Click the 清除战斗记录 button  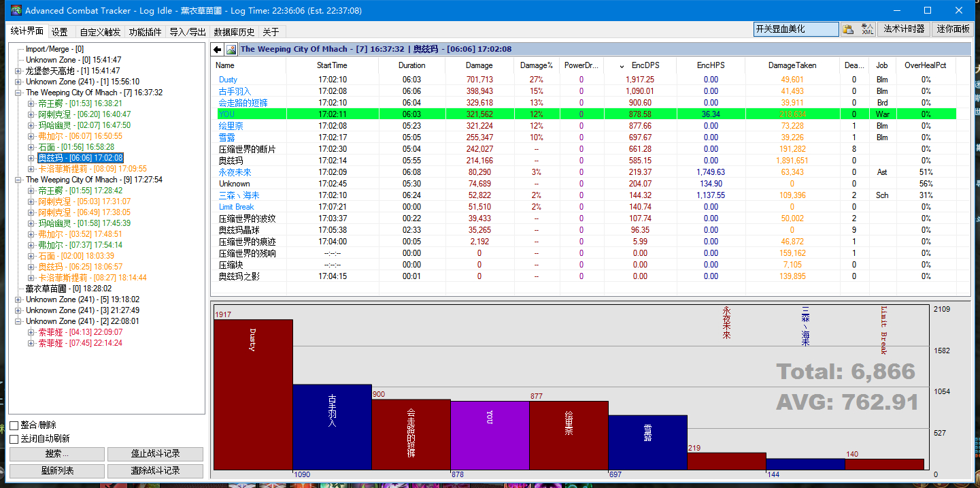(155, 470)
